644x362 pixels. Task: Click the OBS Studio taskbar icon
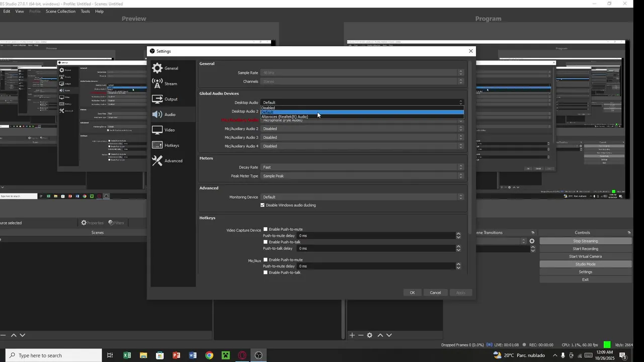tap(259, 355)
